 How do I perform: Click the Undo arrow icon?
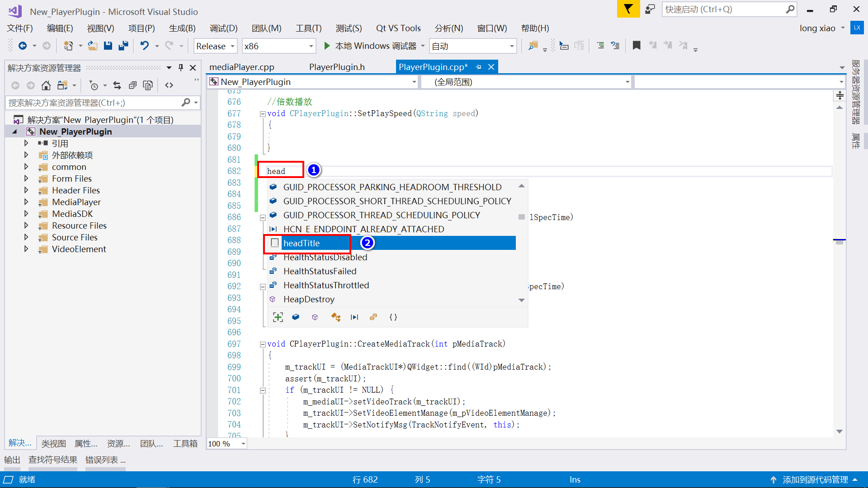tap(144, 46)
